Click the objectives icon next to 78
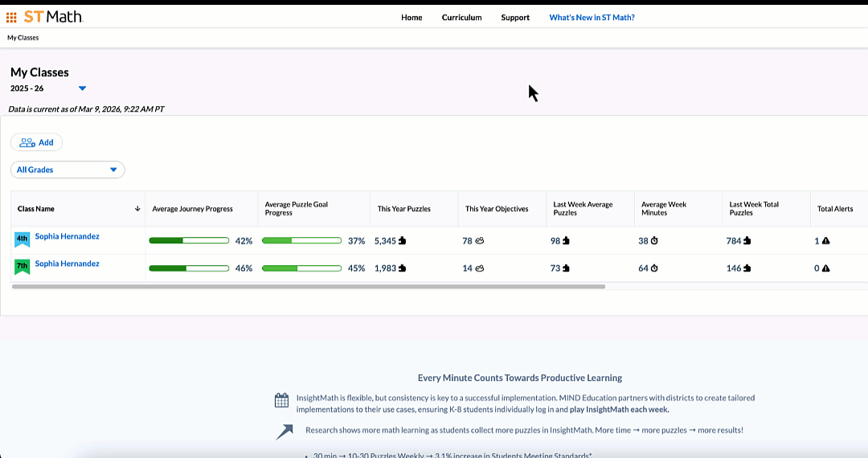The width and height of the screenshot is (868, 458). [479, 241]
